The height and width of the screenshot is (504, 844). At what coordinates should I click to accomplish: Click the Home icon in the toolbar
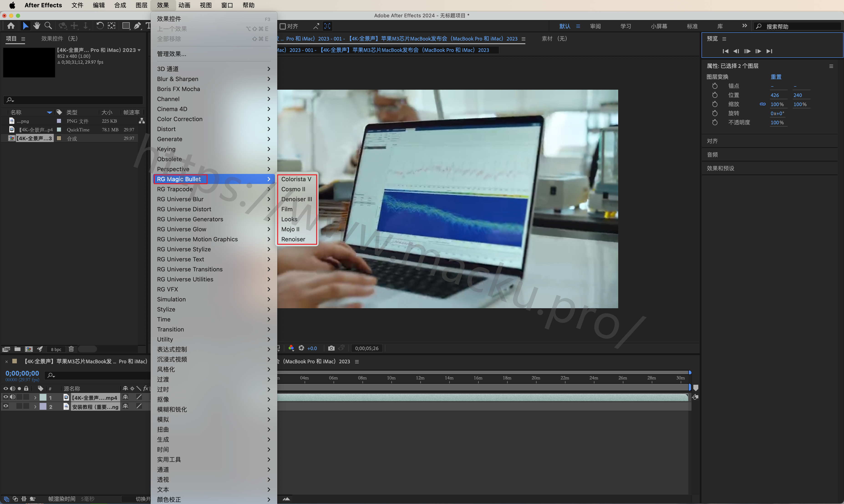tap(11, 26)
